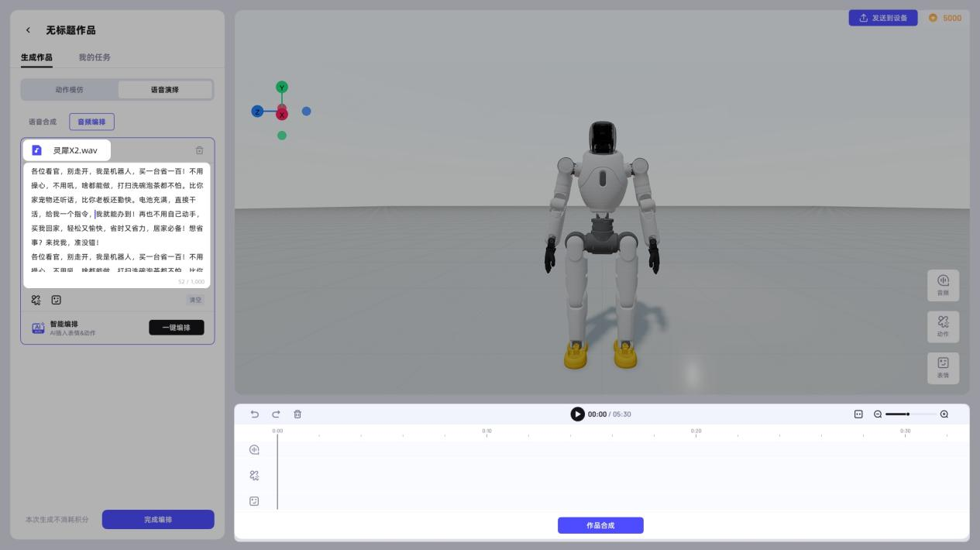Image resolution: width=980 pixels, height=550 pixels.
Task: Click the 作品合成 button
Action: tap(600, 525)
